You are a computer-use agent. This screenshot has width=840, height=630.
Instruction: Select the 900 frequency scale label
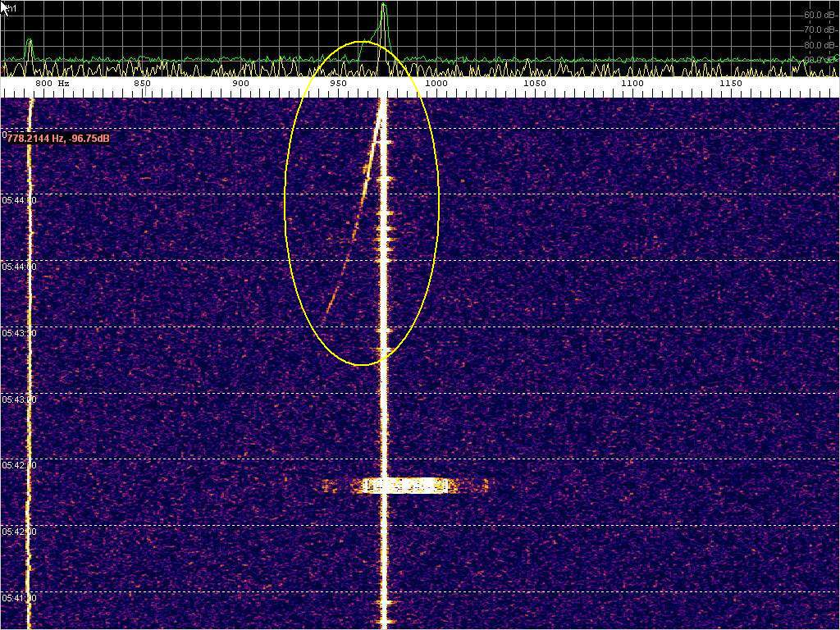pyautogui.click(x=240, y=84)
